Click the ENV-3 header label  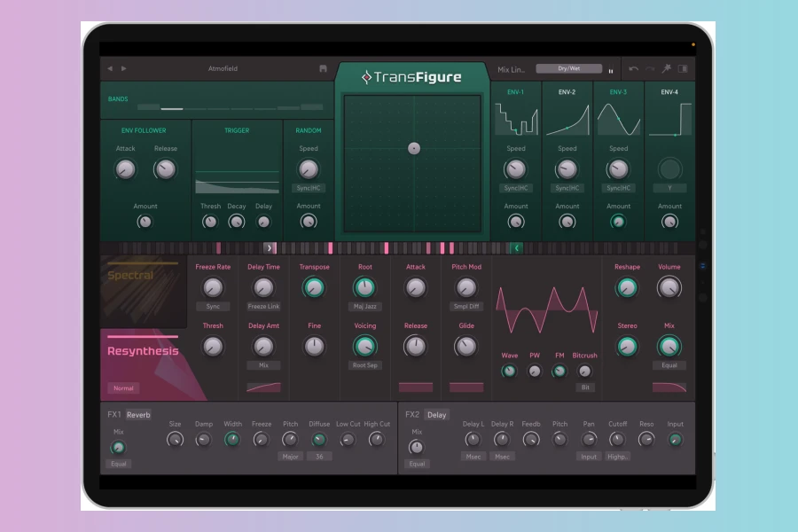[x=618, y=92]
